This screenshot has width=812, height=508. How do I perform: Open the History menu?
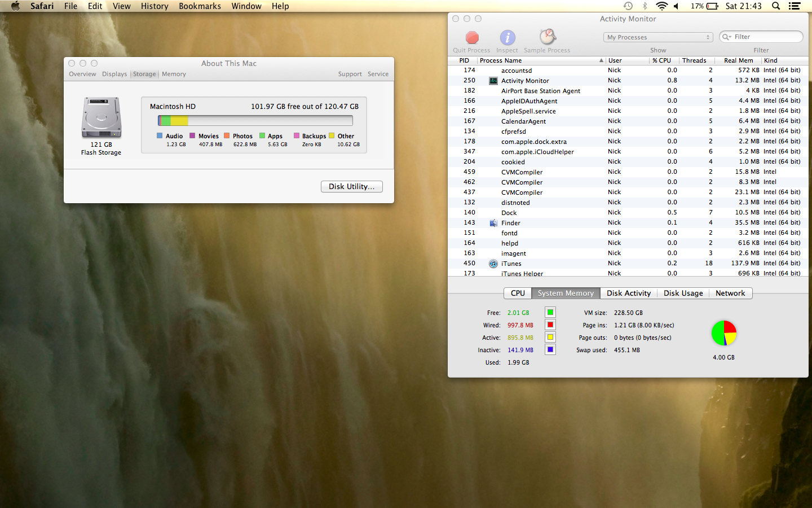tap(155, 6)
